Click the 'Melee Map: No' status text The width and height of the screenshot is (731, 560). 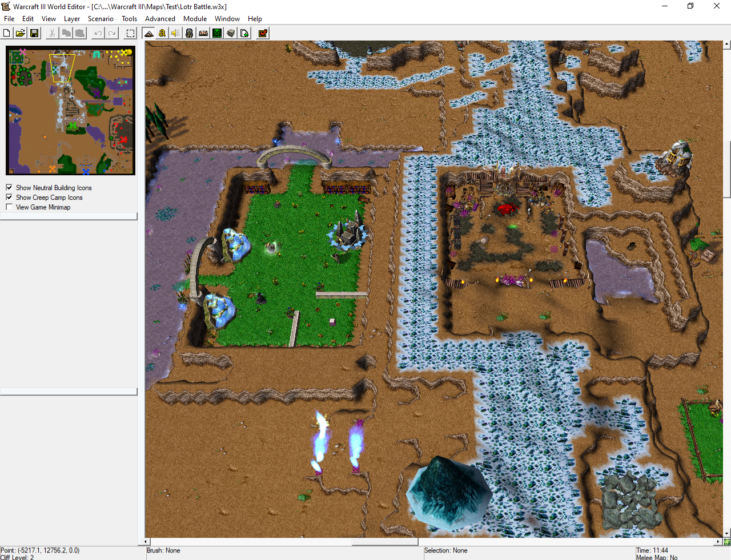(x=657, y=557)
